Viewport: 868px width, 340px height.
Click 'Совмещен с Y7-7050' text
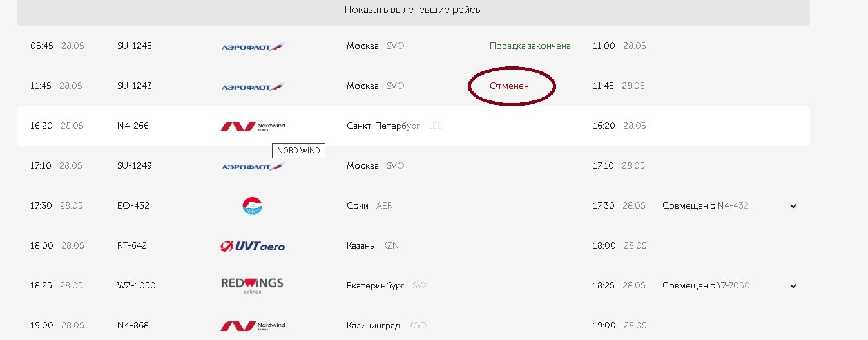706,286
